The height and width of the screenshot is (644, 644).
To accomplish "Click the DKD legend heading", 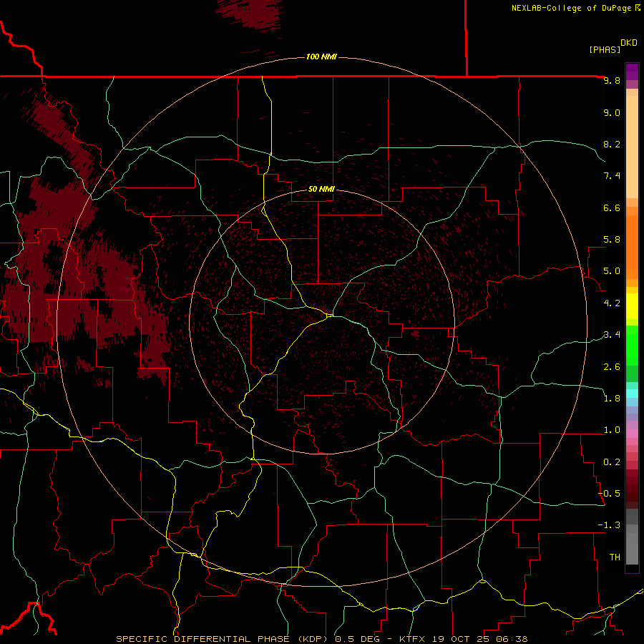I will pyautogui.click(x=629, y=43).
